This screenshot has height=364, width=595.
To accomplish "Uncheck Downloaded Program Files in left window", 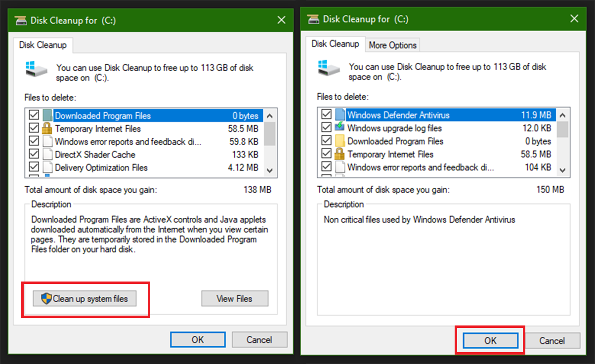I will click(34, 116).
